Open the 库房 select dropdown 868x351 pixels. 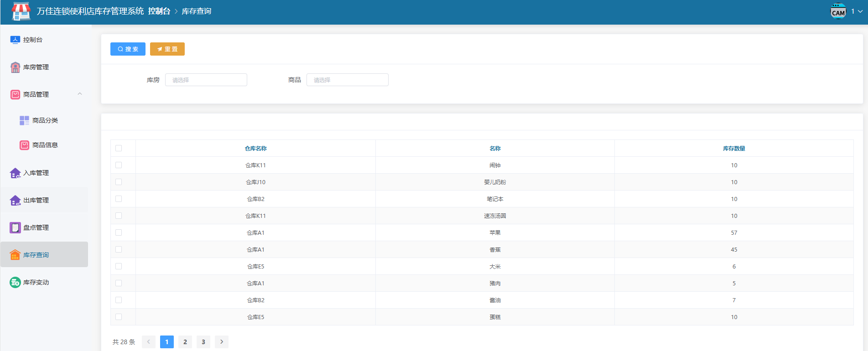pyautogui.click(x=206, y=80)
